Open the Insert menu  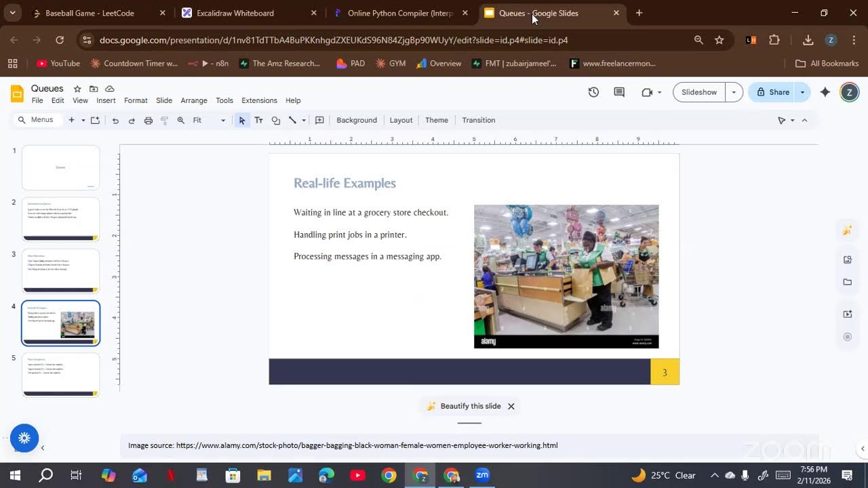pos(106,100)
